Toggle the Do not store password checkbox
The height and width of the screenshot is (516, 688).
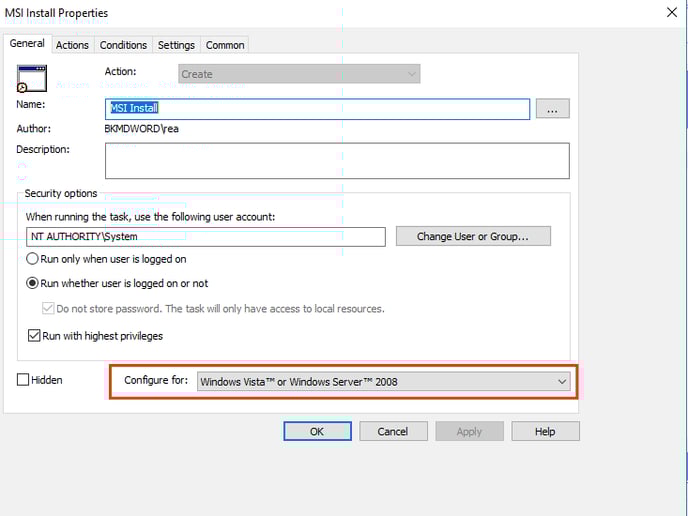coord(48,309)
